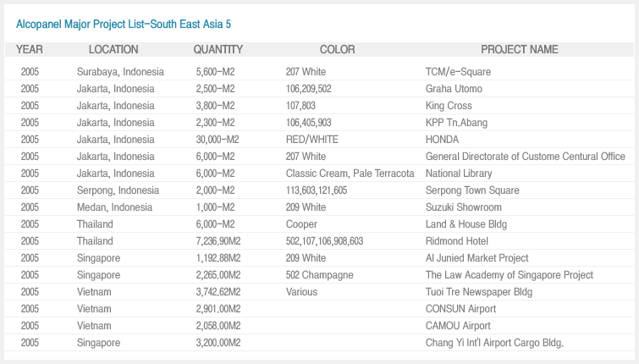
Task: Select the National Library project cell
Action: [459, 174]
